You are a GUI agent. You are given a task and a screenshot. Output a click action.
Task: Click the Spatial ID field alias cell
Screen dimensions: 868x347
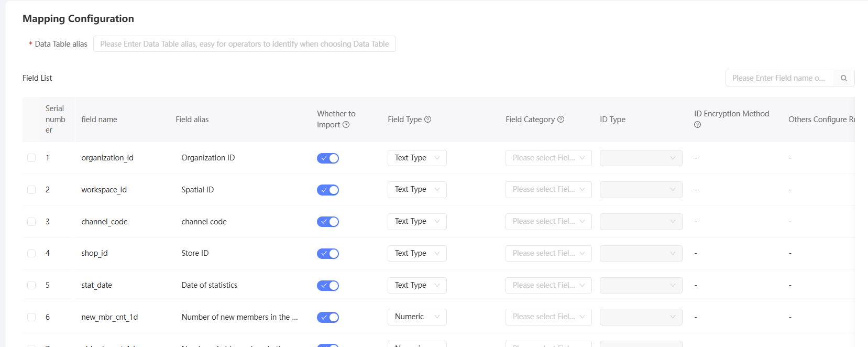[197, 190]
